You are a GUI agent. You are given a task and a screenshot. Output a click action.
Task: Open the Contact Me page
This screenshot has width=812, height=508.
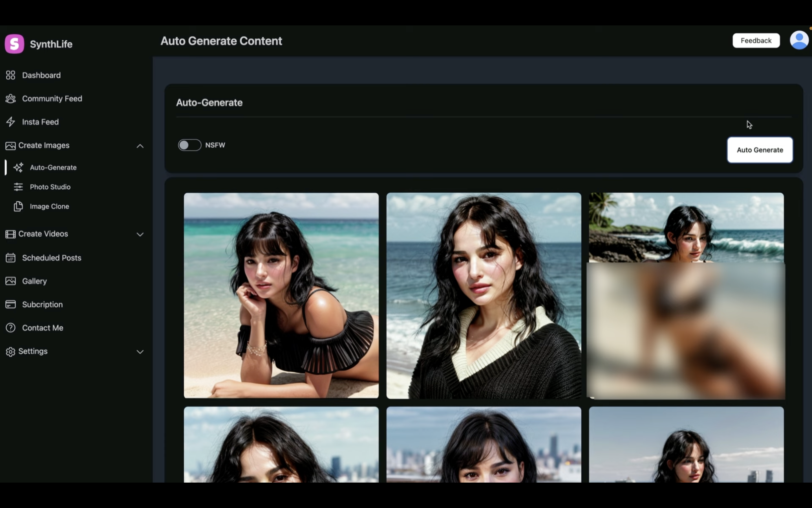click(43, 328)
